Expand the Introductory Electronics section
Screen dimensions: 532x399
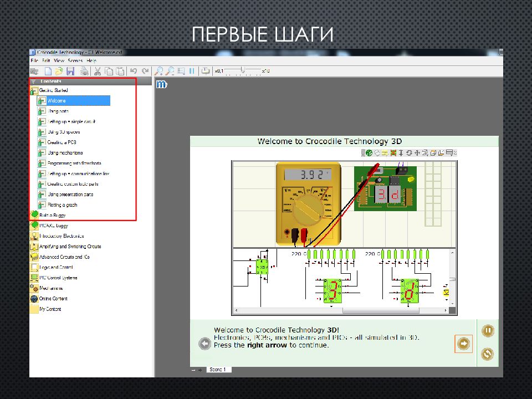pos(61,236)
